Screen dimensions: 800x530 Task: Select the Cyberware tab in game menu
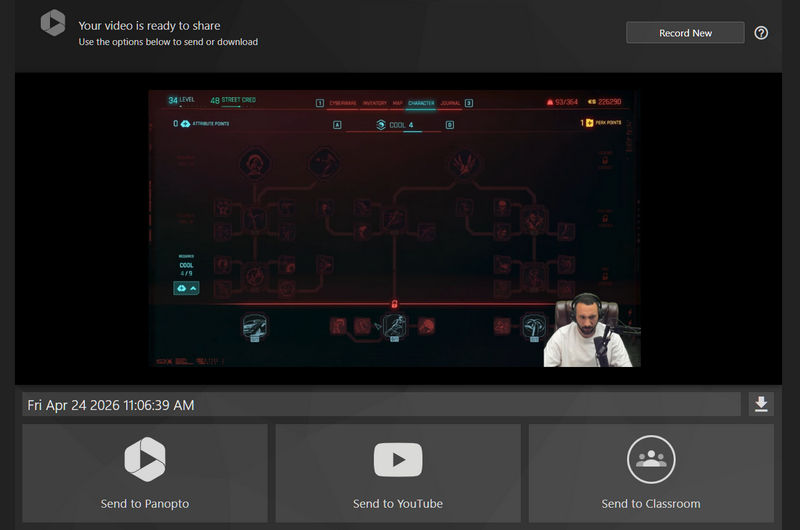[x=343, y=102]
